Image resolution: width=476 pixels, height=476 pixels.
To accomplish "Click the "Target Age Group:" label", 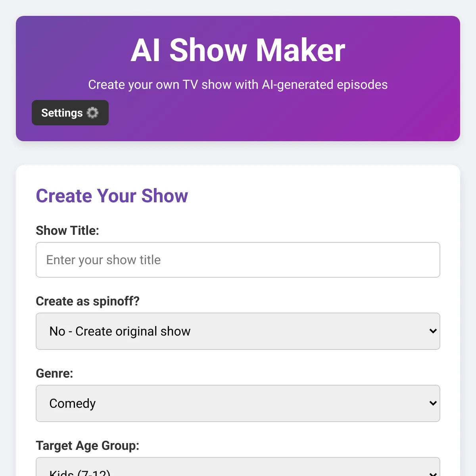I will (x=88, y=445).
